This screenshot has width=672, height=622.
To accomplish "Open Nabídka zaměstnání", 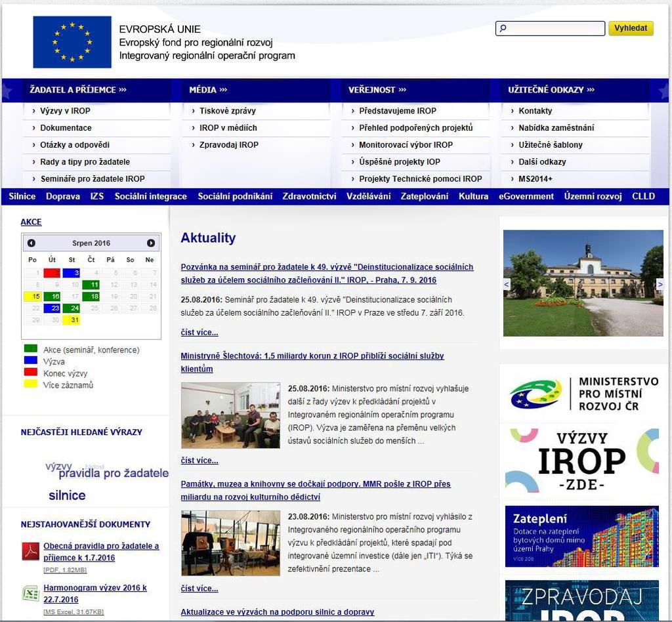I will point(556,128).
